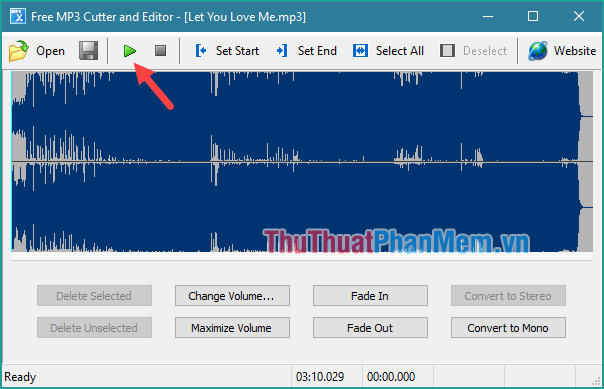Click the Delete Selected button
This screenshot has width=604, height=389.
(x=94, y=296)
